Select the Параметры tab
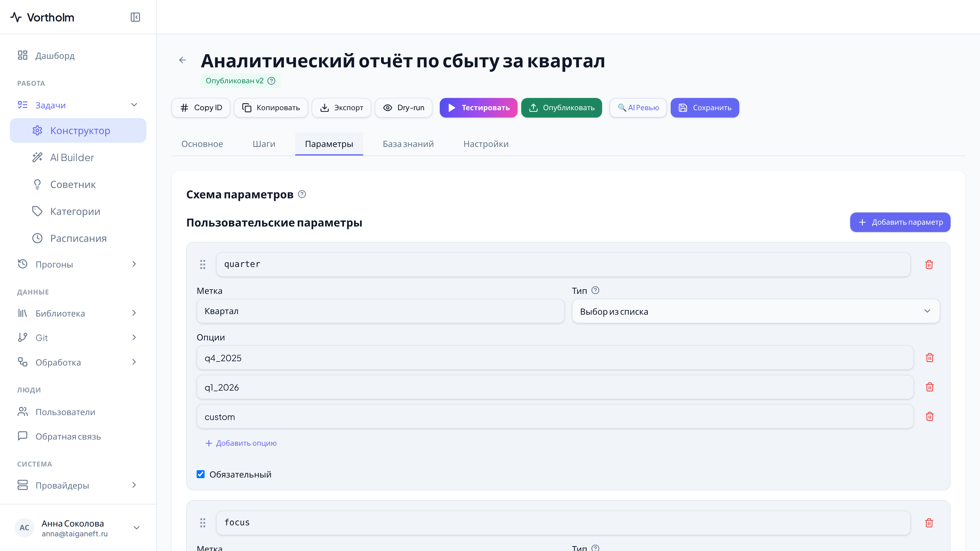The height and width of the screenshot is (551, 980). click(x=329, y=144)
